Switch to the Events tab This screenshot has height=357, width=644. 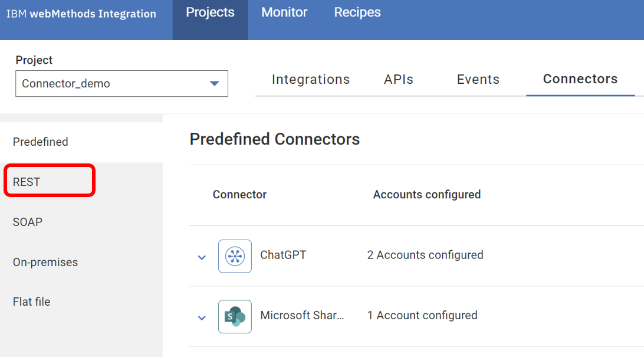478,80
